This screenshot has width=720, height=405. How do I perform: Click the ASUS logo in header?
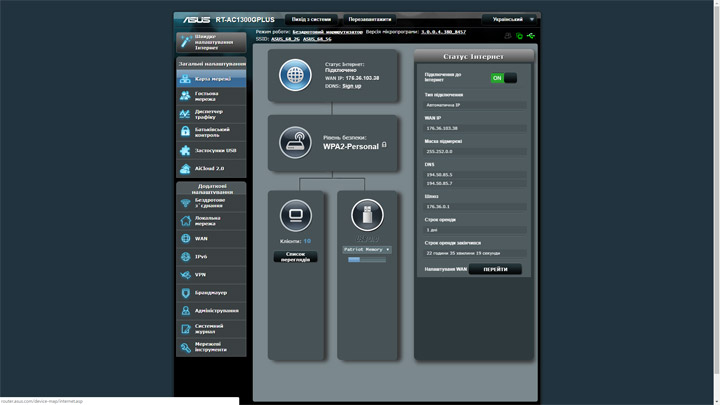click(196, 20)
